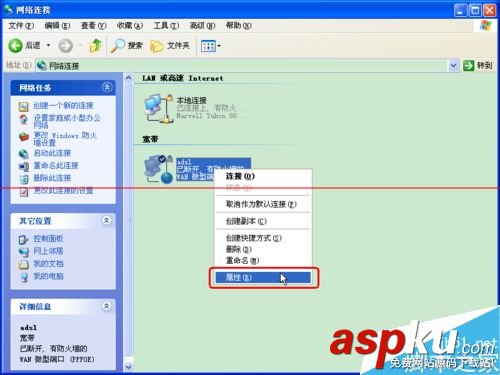
Task: Click the sidebar scroll up arrow
Action: 128,78
